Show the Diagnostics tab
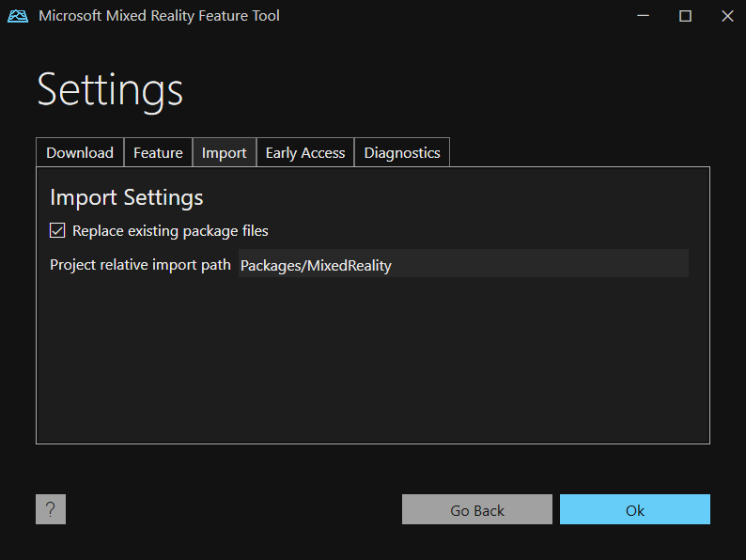The width and height of the screenshot is (746, 560). coord(402,152)
